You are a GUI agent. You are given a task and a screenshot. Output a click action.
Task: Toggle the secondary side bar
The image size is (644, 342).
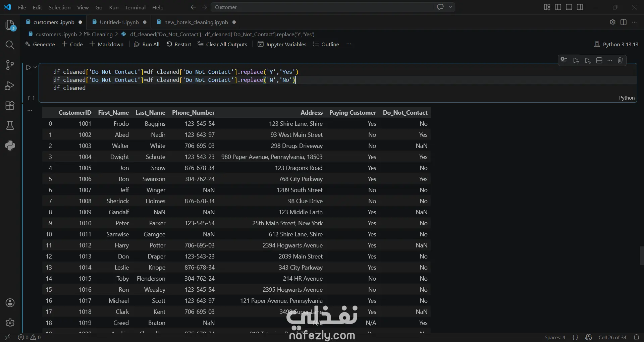(x=580, y=7)
